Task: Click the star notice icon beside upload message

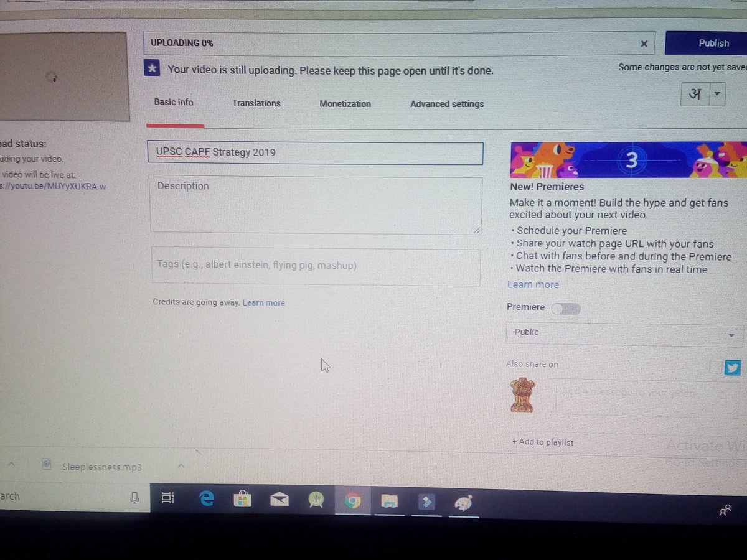Action: (152, 68)
